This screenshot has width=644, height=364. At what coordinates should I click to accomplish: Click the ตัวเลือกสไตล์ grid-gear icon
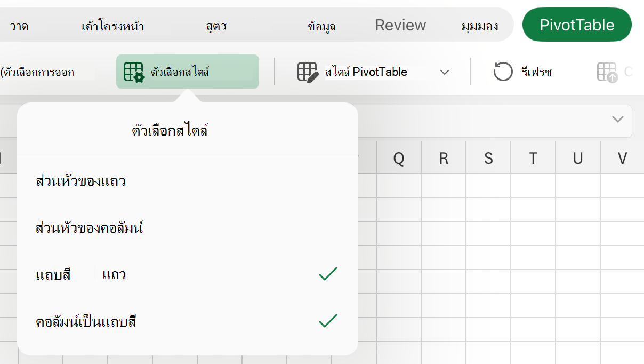coord(134,72)
